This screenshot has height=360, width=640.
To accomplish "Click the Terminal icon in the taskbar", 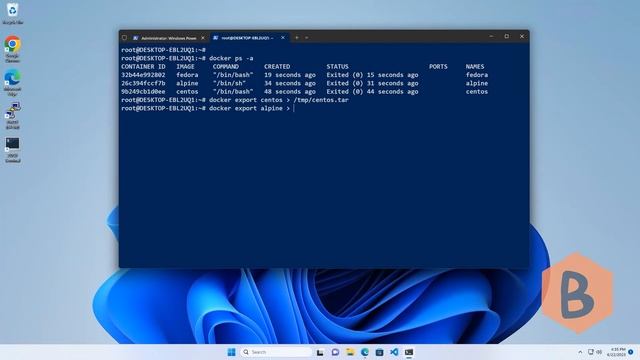I will pyautogui.click(x=409, y=352).
